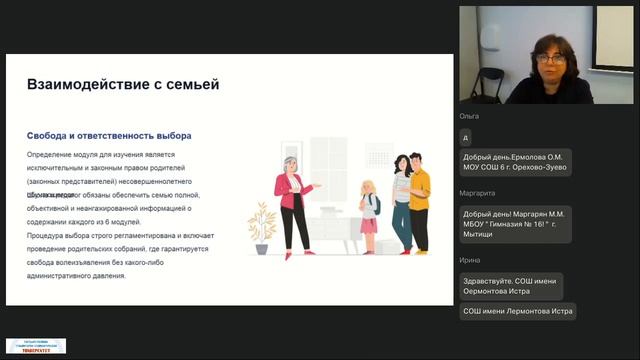Click message "СОШ имени Лермонтова Истра"
640x360 pixels.
point(518,311)
